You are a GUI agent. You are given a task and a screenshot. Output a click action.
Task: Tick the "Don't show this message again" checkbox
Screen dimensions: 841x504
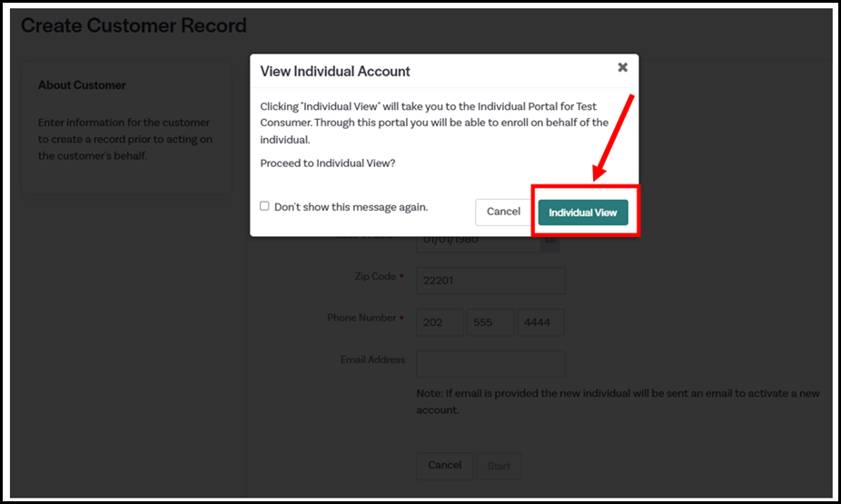tap(264, 206)
